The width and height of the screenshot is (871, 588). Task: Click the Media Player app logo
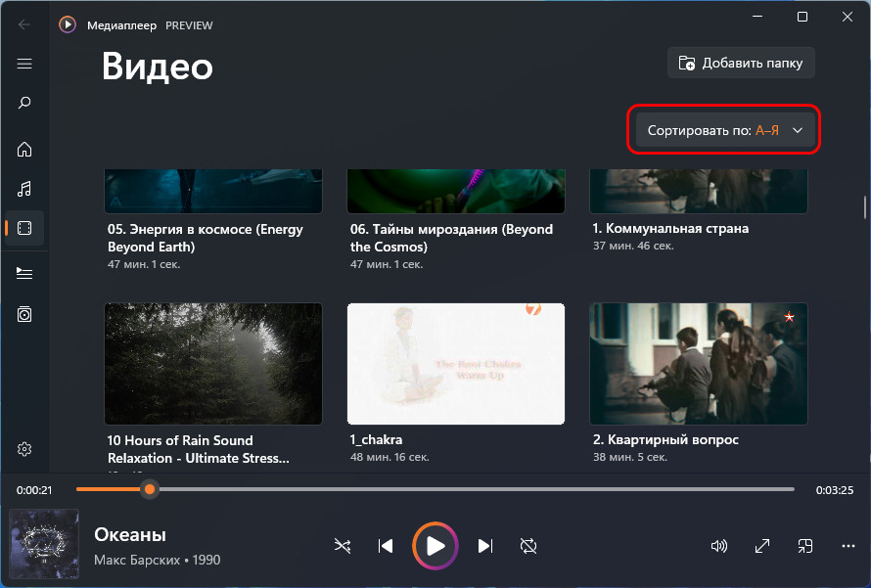coord(68,24)
